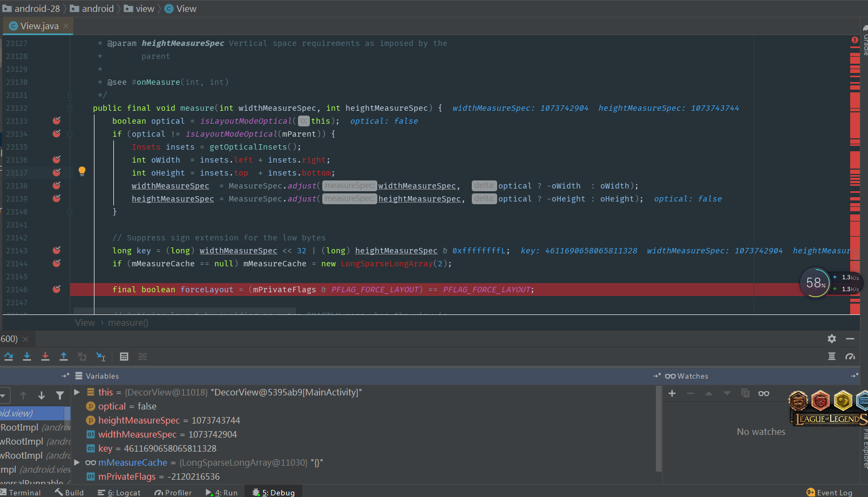This screenshot has height=497, width=868.
Task: Open the debug panel settings gear
Action: pos(832,339)
